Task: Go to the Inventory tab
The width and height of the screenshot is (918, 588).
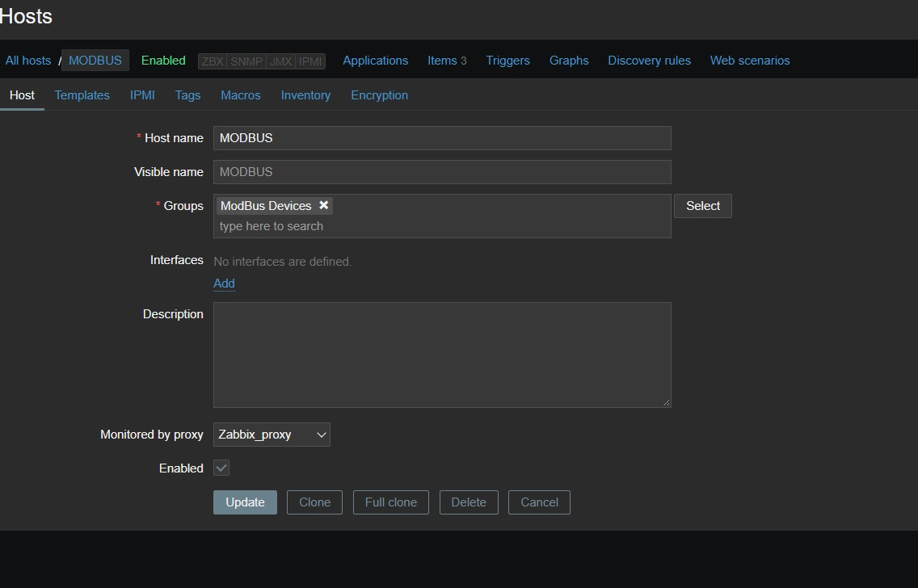Action: tap(305, 95)
